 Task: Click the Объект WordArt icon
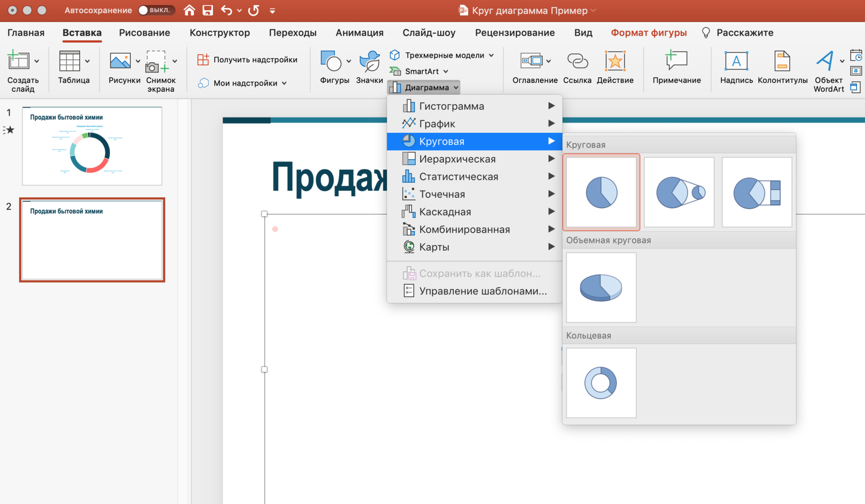(825, 61)
